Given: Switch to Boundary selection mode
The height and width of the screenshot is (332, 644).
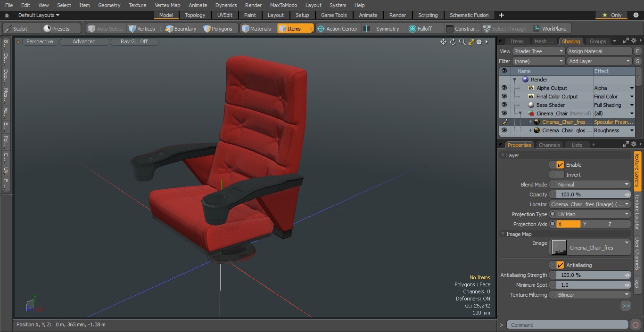Looking at the screenshot, I should [x=181, y=29].
